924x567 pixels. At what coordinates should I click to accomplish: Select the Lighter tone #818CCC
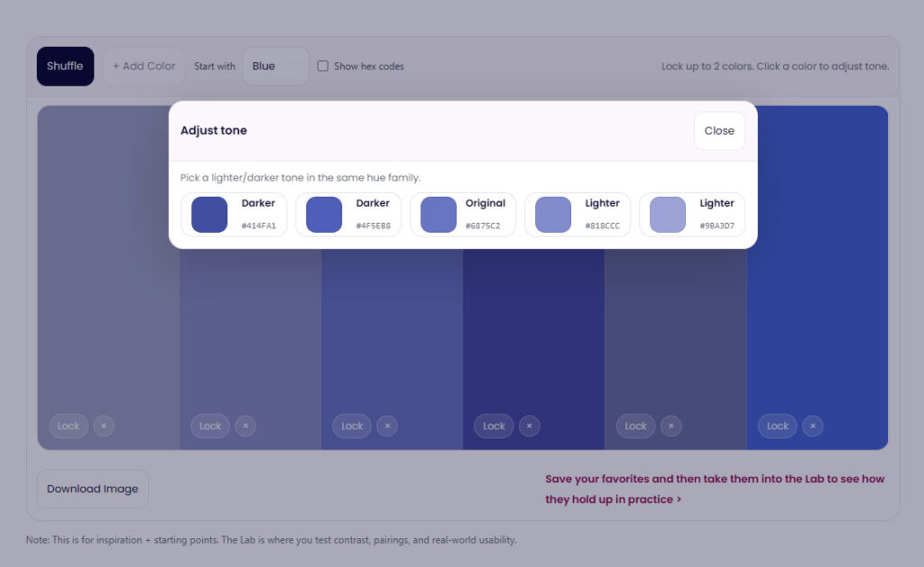(577, 214)
